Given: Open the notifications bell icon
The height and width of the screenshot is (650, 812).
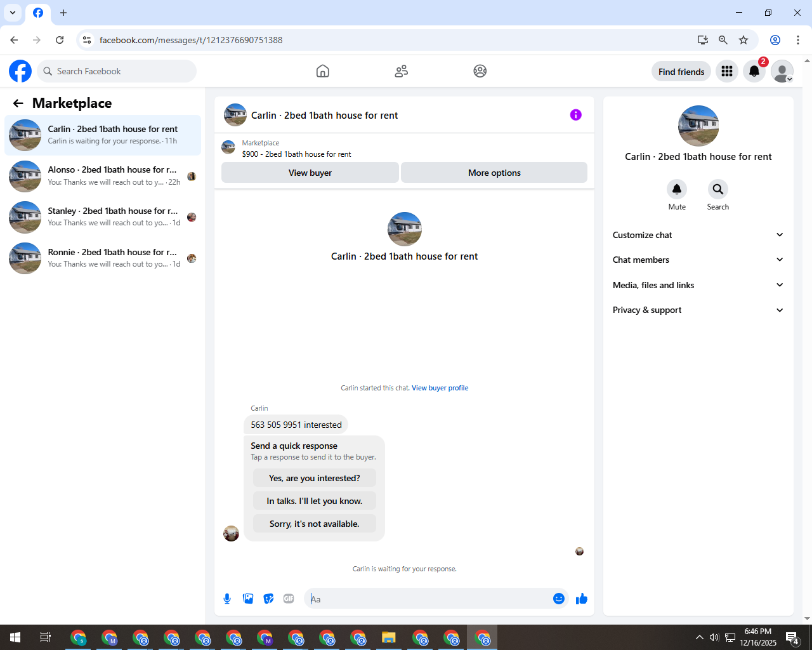Looking at the screenshot, I should (x=754, y=71).
